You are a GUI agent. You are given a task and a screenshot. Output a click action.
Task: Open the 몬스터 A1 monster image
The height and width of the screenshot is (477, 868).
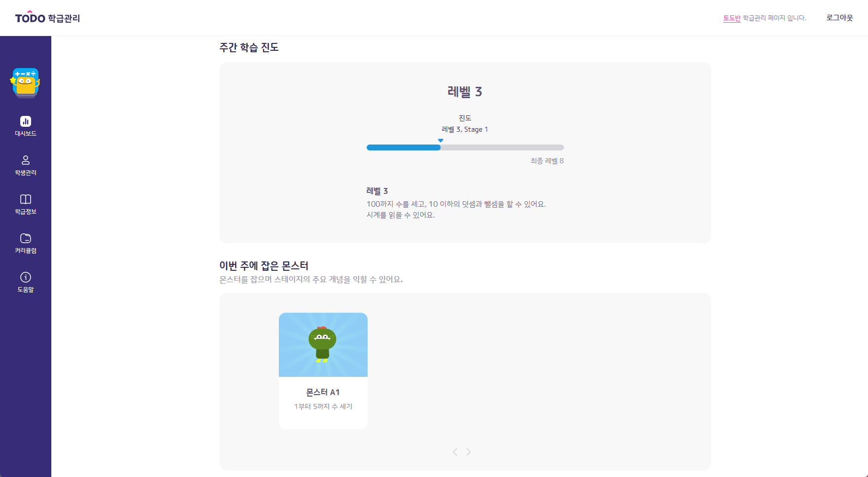coord(323,345)
